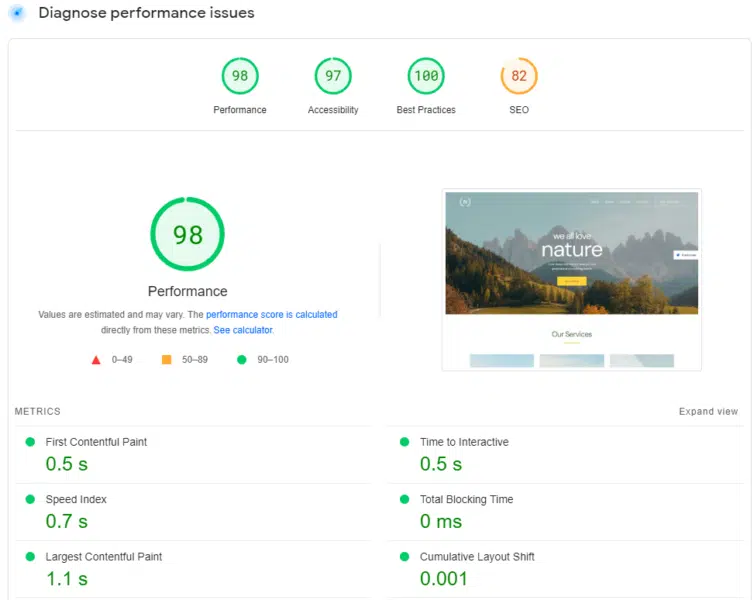Click the red triangle 0–49 legend icon

coord(96,360)
